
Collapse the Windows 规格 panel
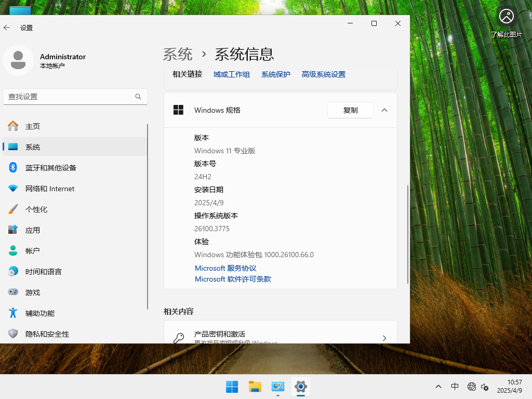click(x=384, y=110)
